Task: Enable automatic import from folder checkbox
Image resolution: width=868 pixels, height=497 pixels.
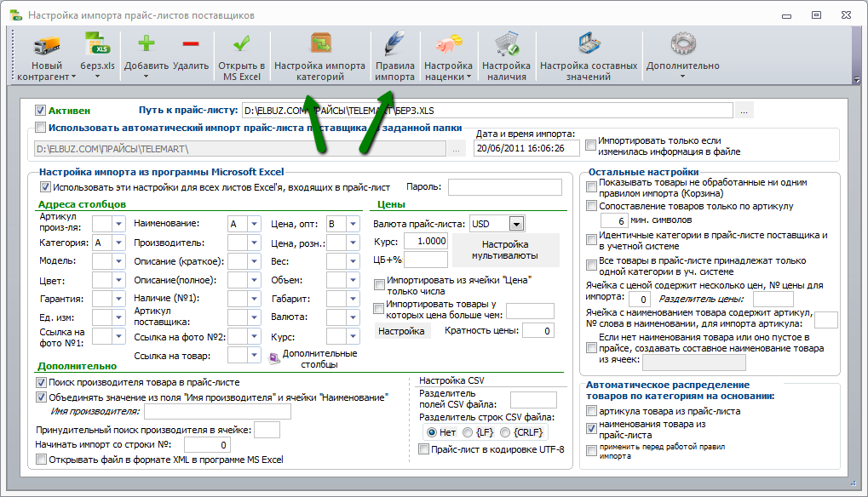Action: [40, 128]
